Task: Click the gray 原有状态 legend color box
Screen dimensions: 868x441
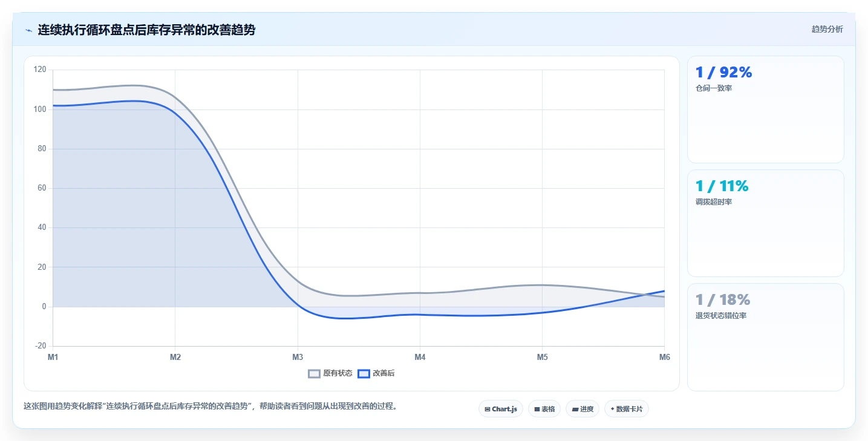Action: click(x=314, y=373)
